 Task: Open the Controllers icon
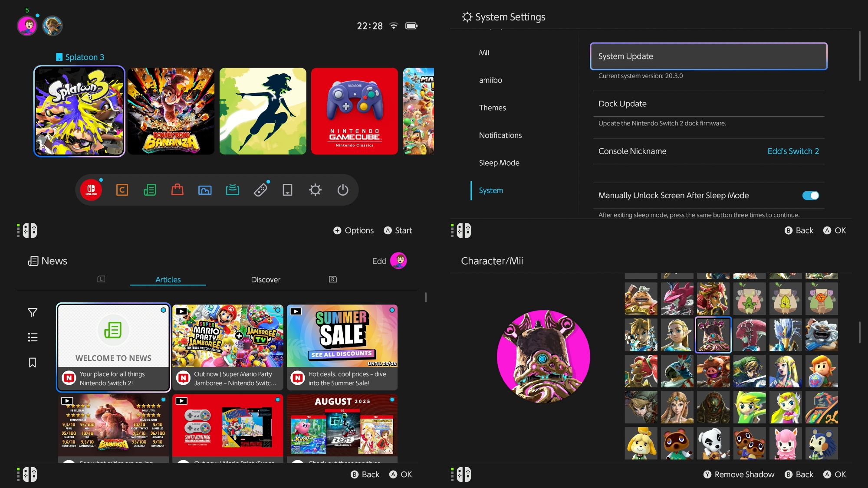(260, 190)
